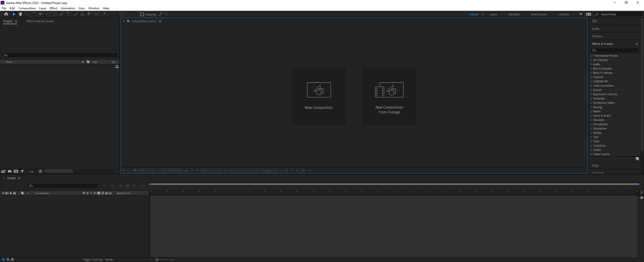Switch to the Effect Controls tab
Screen dimensions: 644x262
pos(40,21)
